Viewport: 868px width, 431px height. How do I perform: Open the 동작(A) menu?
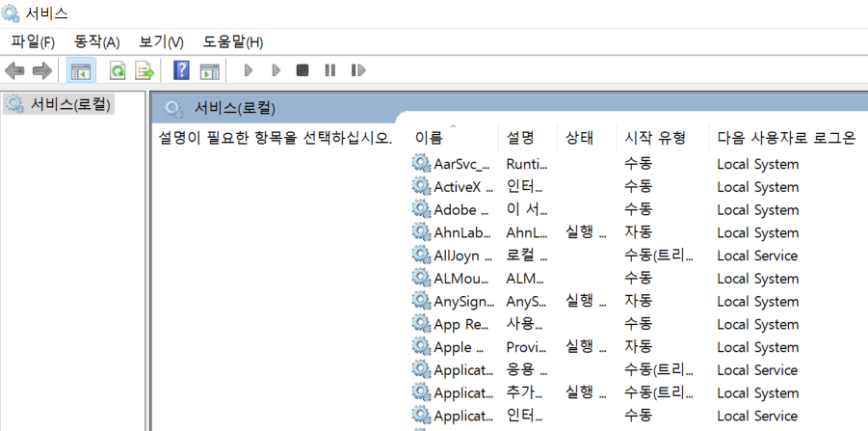pyautogui.click(x=97, y=42)
